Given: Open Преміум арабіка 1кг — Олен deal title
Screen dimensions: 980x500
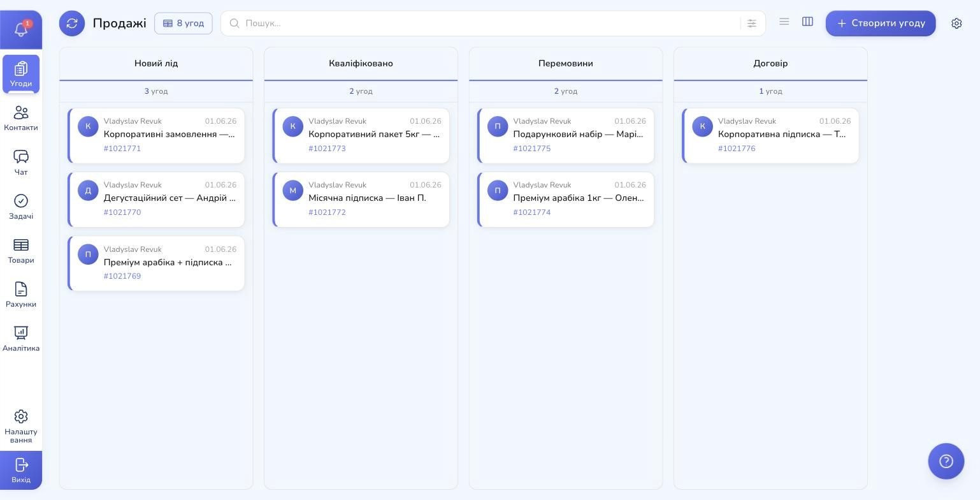Looking at the screenshot, I should point(579,198).
